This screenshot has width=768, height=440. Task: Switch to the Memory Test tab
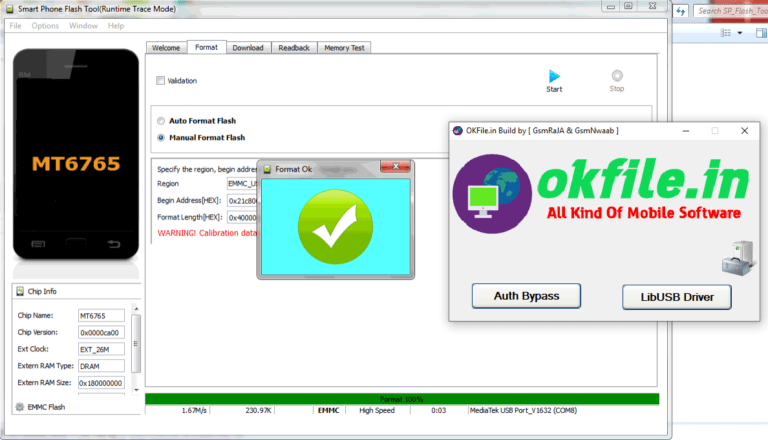click(x=344, y=48)
